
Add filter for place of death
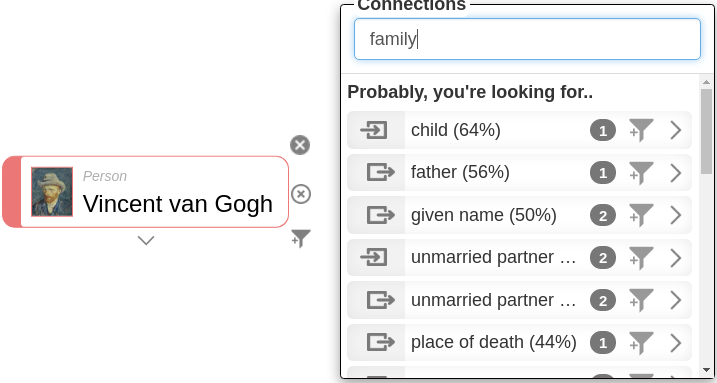point(641,343)
